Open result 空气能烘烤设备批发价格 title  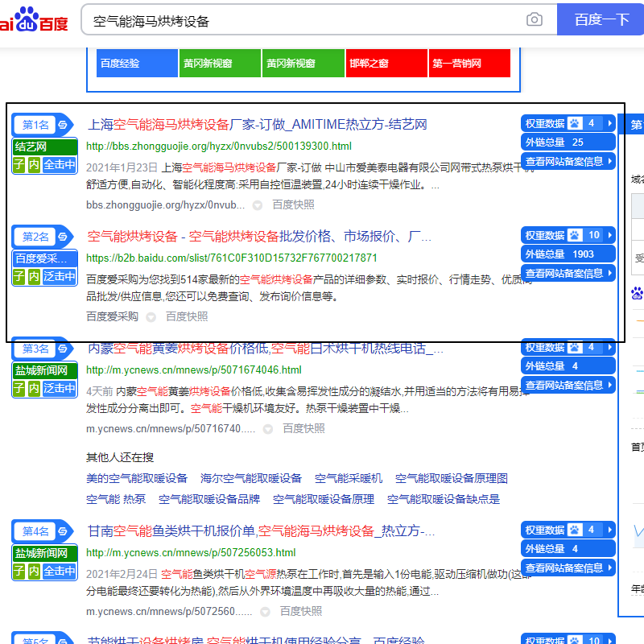(259, 236)
